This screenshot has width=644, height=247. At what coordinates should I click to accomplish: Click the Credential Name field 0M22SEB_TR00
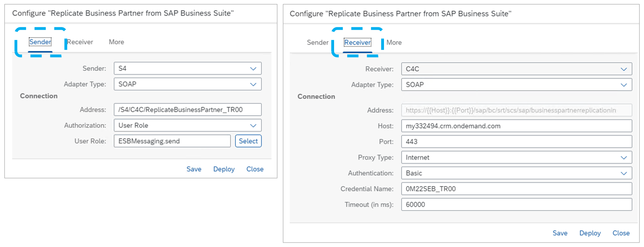516,189
